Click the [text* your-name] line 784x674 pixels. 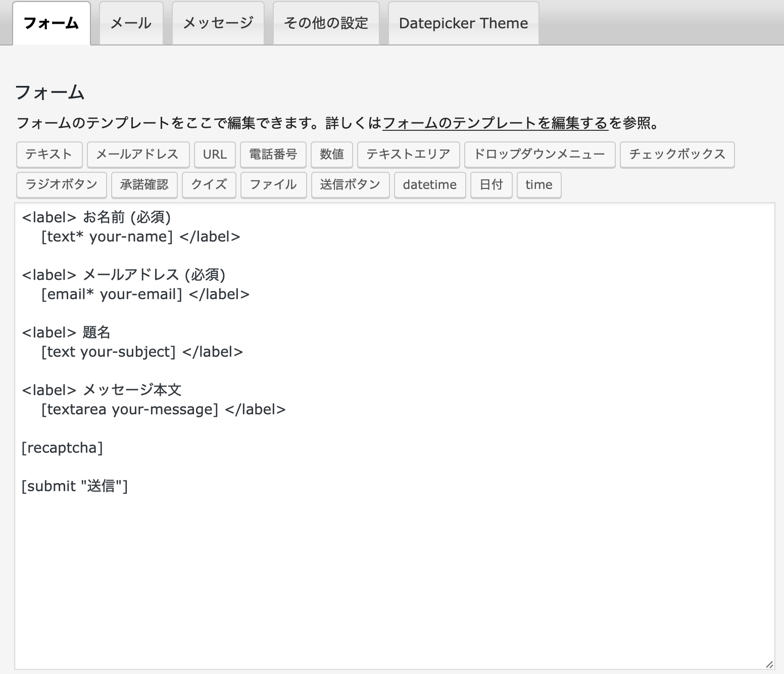click(141, 236)
